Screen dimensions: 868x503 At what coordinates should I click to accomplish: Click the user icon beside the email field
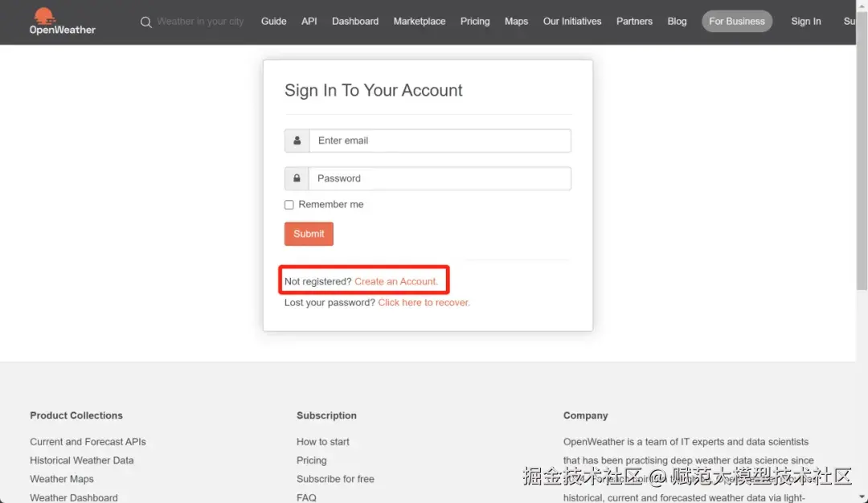tap(297, 141)
